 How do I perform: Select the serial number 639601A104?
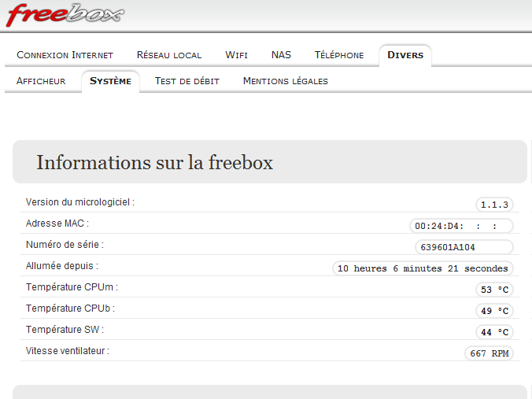click(x=464, y=247)
